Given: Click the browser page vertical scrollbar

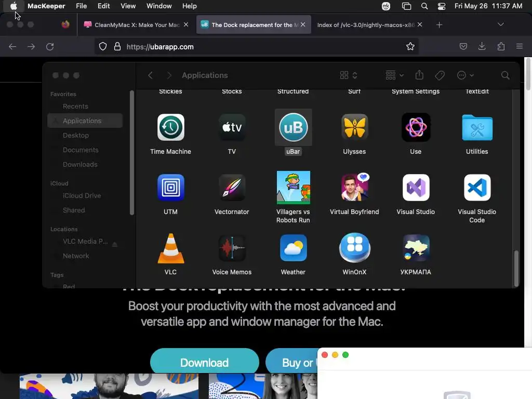Looking at the screenshot, I should (528, 74).
